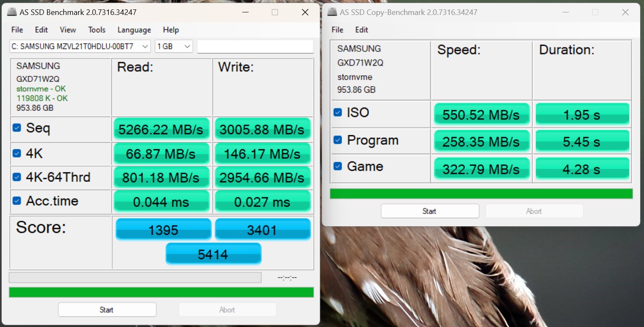Toggle the 4K-64Thrd test checkbox
Image resolution: width=644 pixels, height=327 pixels.
[x=17, y=177]
